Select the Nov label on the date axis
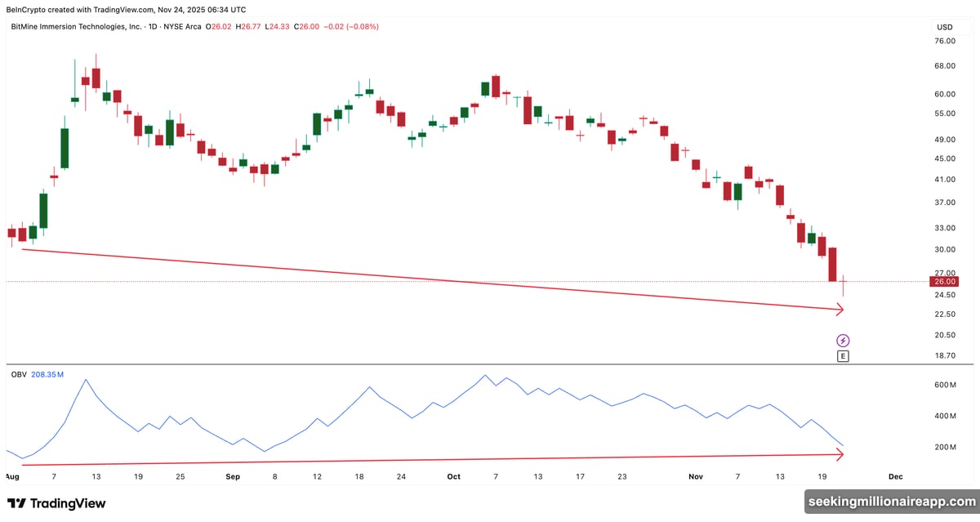 coord(696,475)
